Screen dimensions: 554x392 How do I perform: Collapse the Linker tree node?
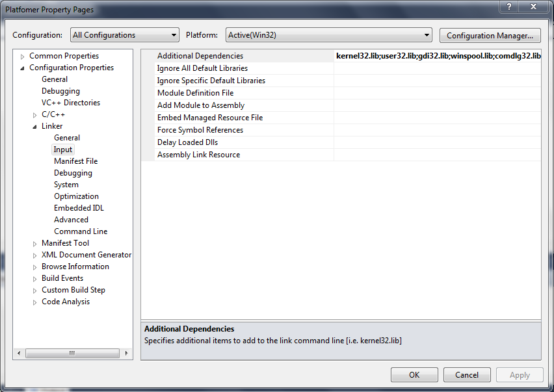point(35,127)
